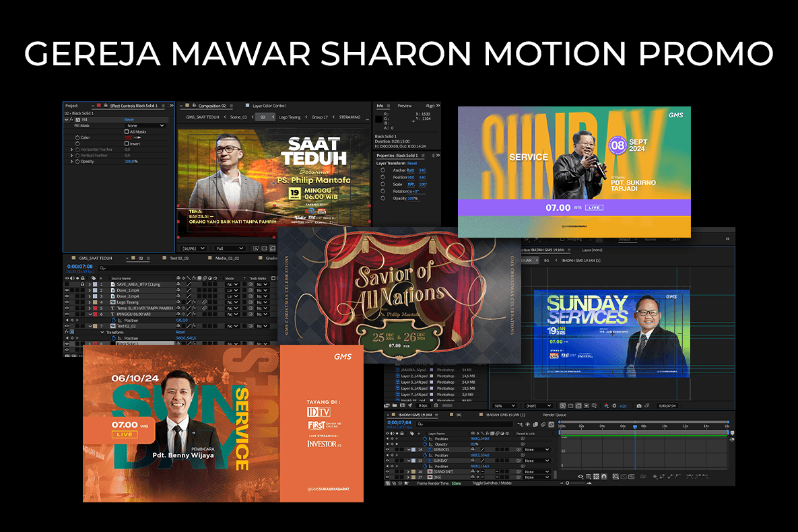
Task: Take a snapshot with the camera icon
Action: click(x=638, y=406)
